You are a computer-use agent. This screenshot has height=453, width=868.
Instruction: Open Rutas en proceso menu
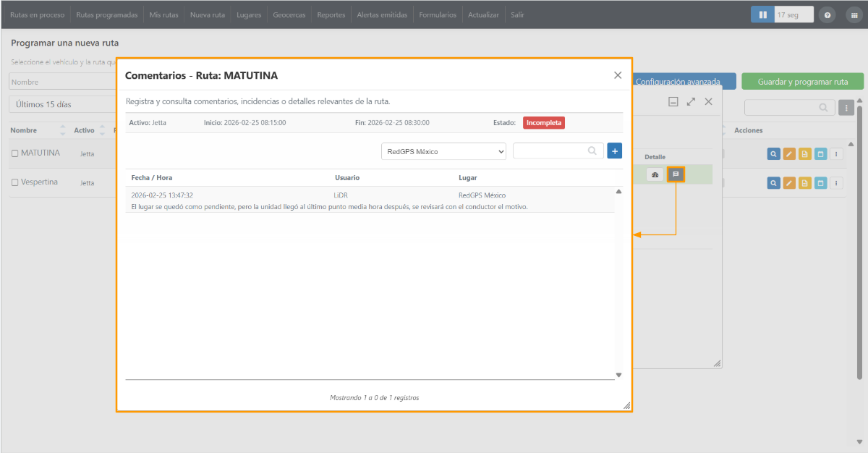coord(38,15)
